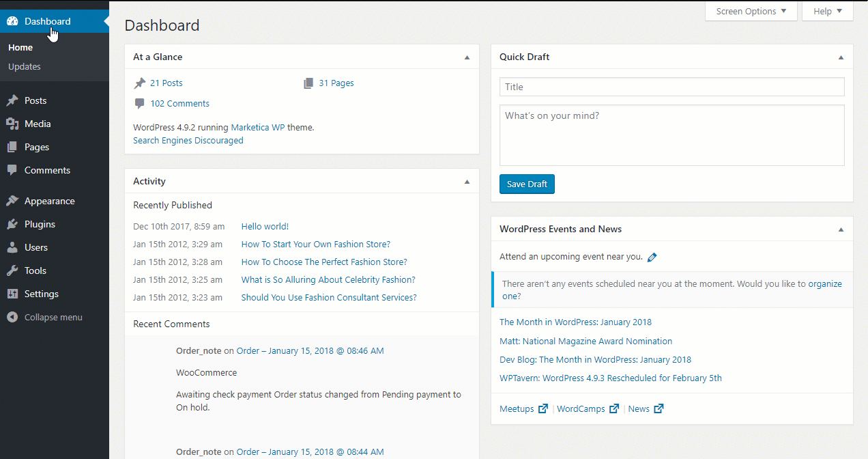Click the pushpin icon beside 21 Posts
This screenshot has height=459, width=868.
[x=140, y=83]
